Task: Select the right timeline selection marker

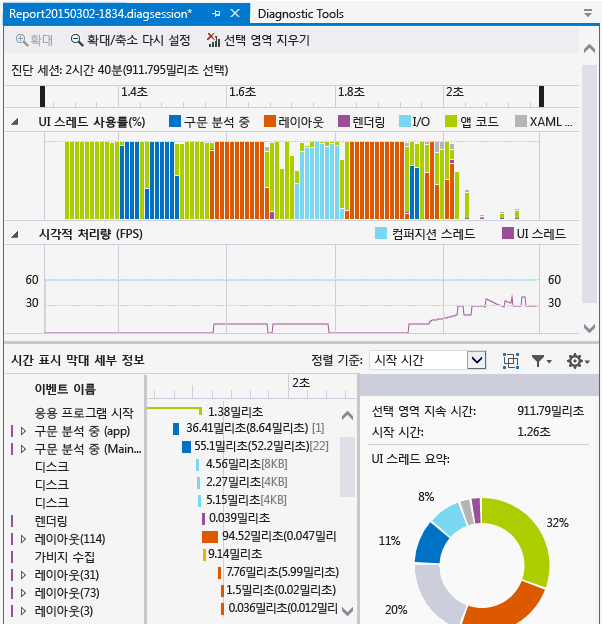Action: (542, 96)
